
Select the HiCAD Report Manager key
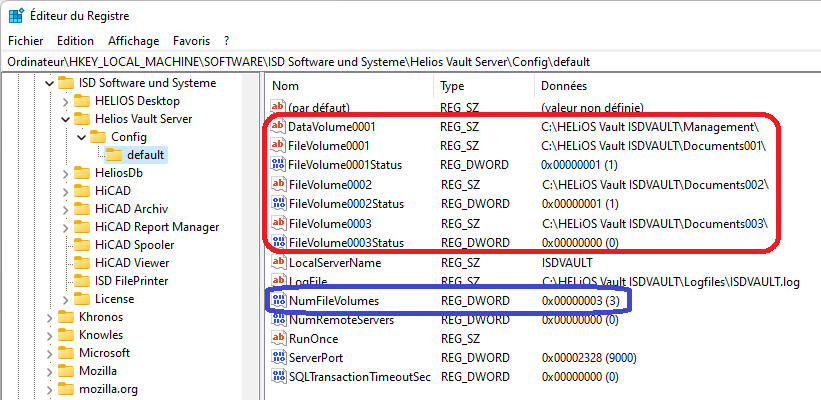pos(156,227)
